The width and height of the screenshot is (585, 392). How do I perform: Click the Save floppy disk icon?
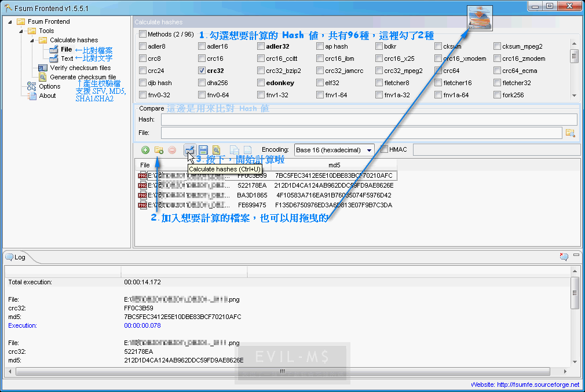(203, 150)
